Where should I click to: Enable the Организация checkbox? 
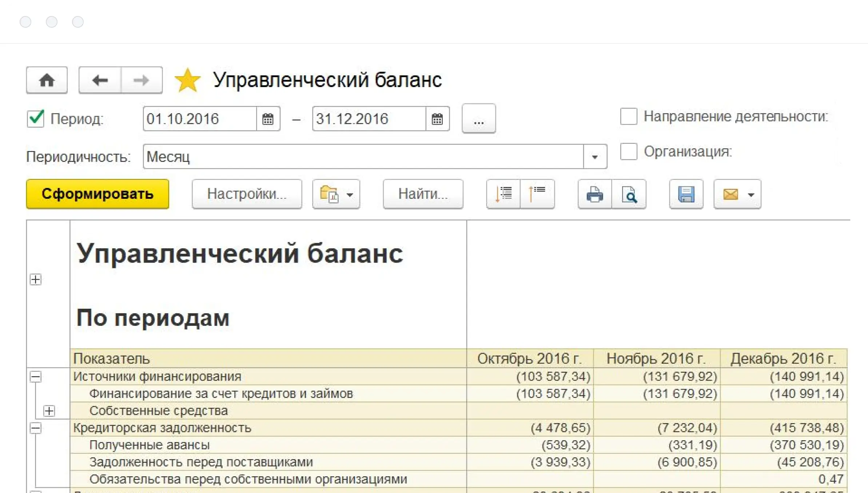tap(629, 151)
